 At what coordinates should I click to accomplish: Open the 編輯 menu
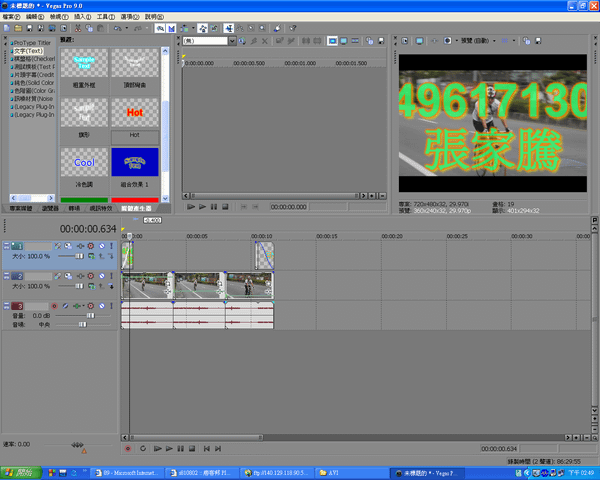35,17
